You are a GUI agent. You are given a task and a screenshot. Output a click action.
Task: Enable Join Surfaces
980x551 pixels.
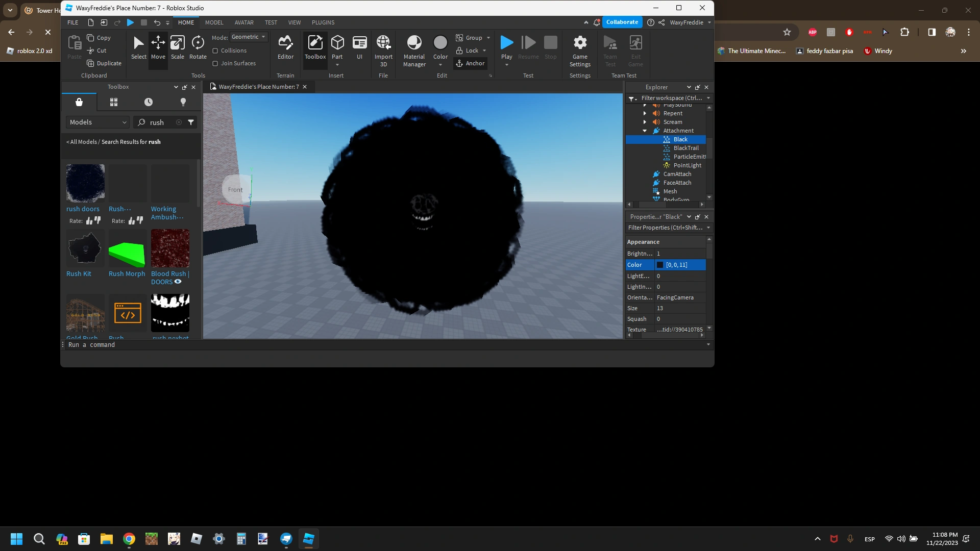pos(215,63)
